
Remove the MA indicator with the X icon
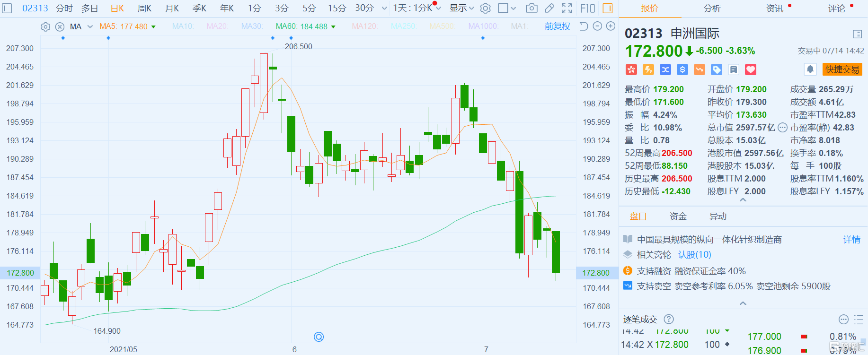point(60,26)
